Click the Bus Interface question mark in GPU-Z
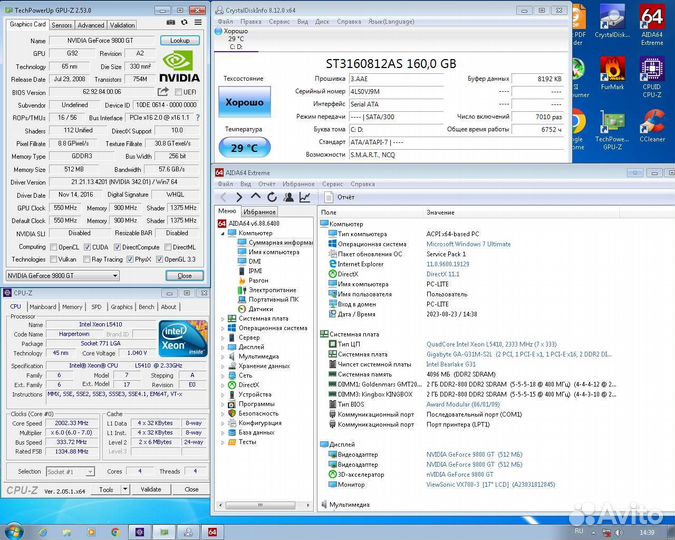The height and width of the screenshot is (540, 675). click(x=198, y=117)
